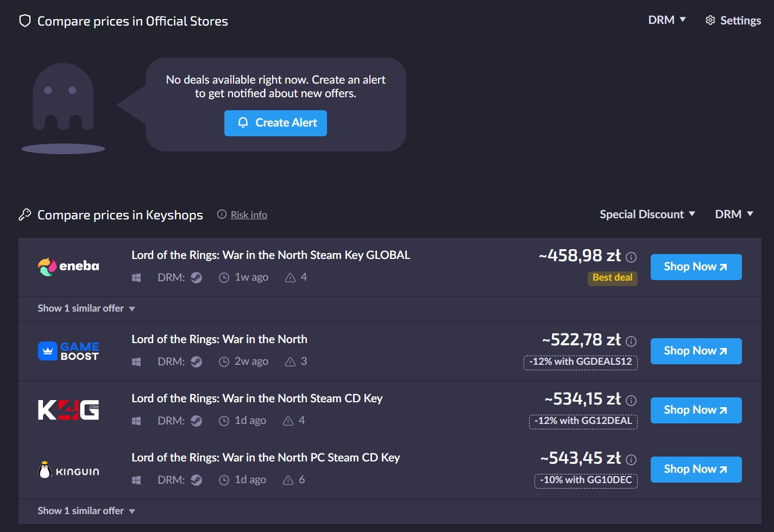Open the War in the North Steam Key GLOBAL title
This screenshot has width=774, height=532.
(x=270, y=255)
